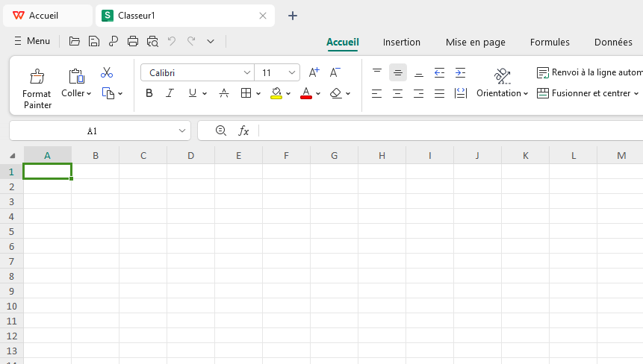
Task: Save workbook with the floppy disk icon
Action: (x=94, y=41)
